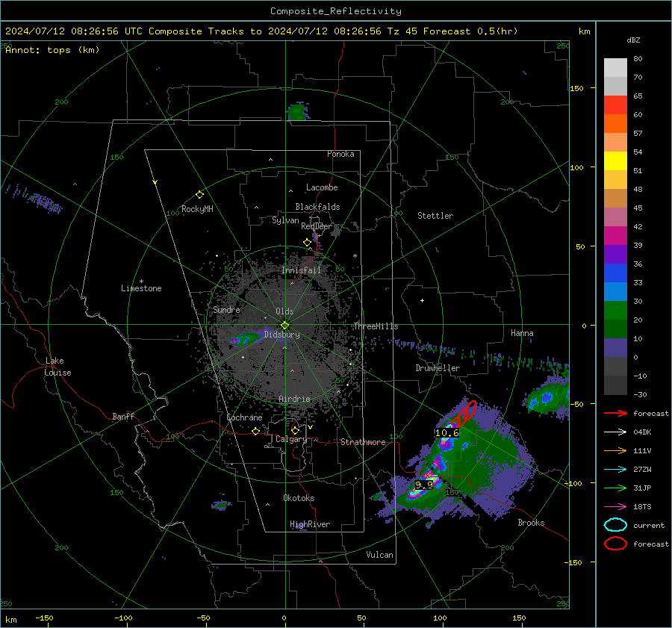Click the ThreeHills city label
Viewport: 672px width, 628px height.
click(x=376, y=326)
